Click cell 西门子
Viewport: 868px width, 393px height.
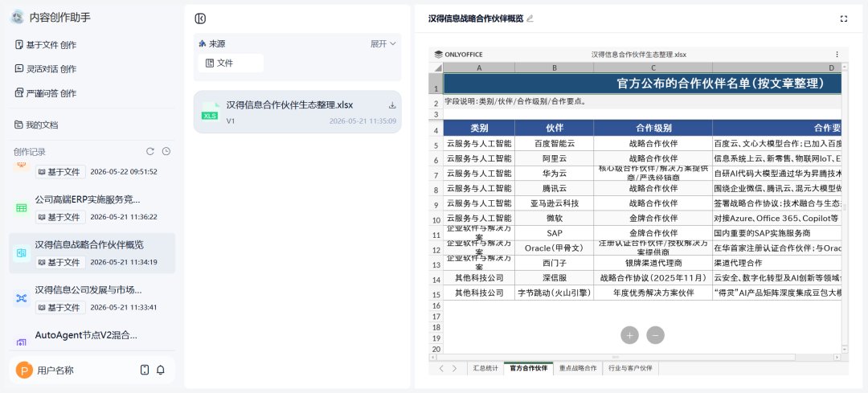[x=554, y=263]
